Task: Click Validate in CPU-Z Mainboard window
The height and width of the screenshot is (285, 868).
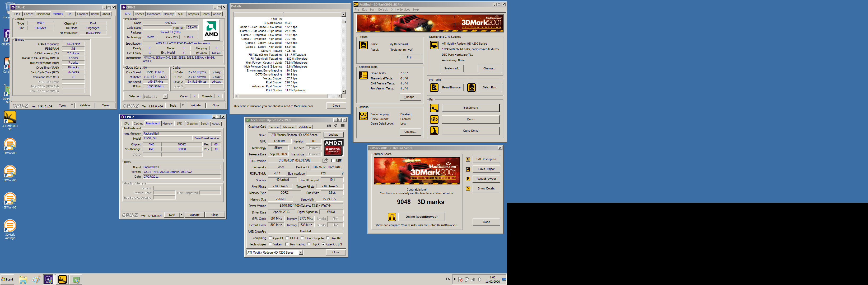Action: 194,215
